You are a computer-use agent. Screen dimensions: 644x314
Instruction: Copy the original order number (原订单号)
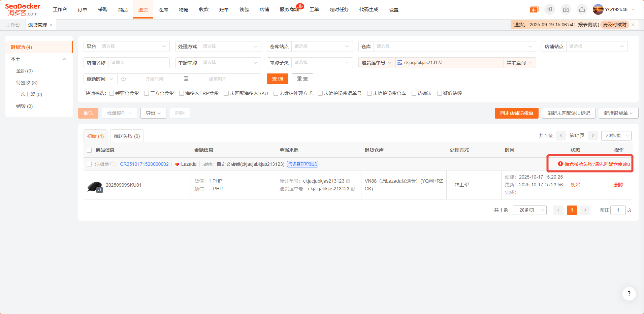tap(348, 181)
